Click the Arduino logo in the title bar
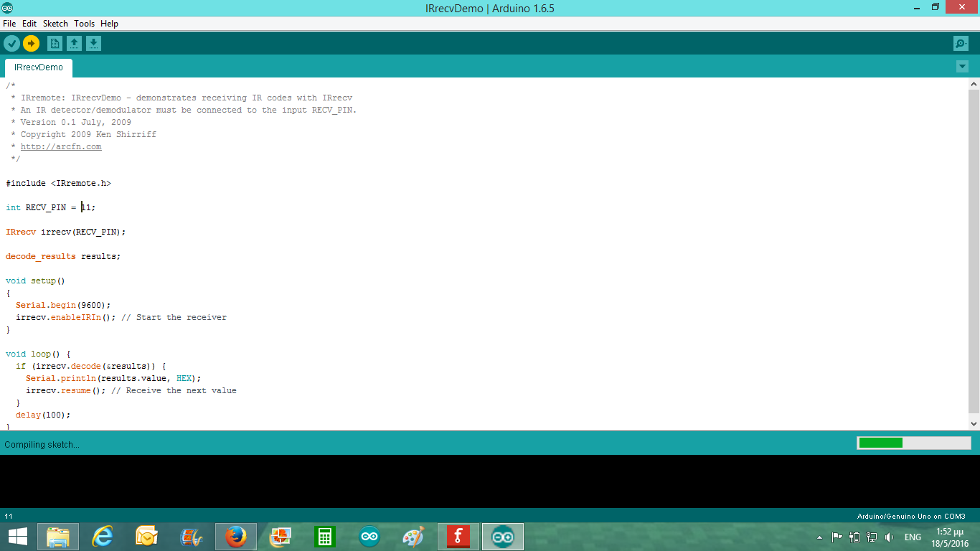Viewport: 980px width, 551px height. click(7, 8)
